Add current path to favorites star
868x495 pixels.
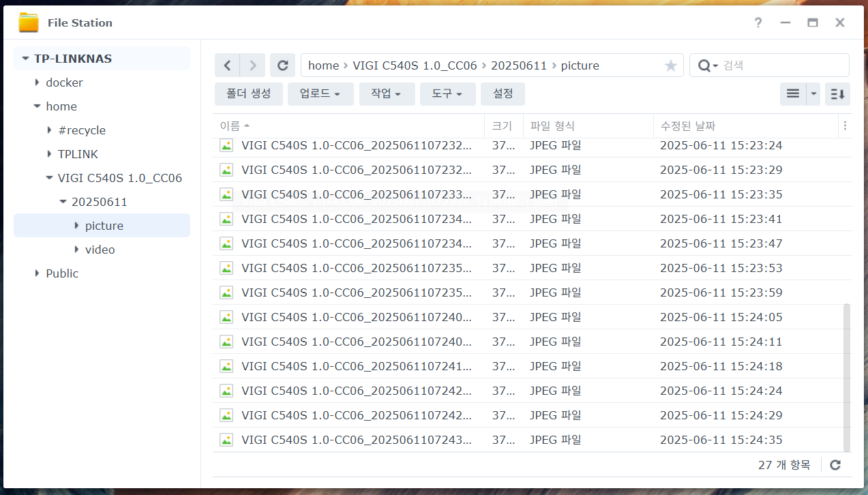[x=671, y=65]
